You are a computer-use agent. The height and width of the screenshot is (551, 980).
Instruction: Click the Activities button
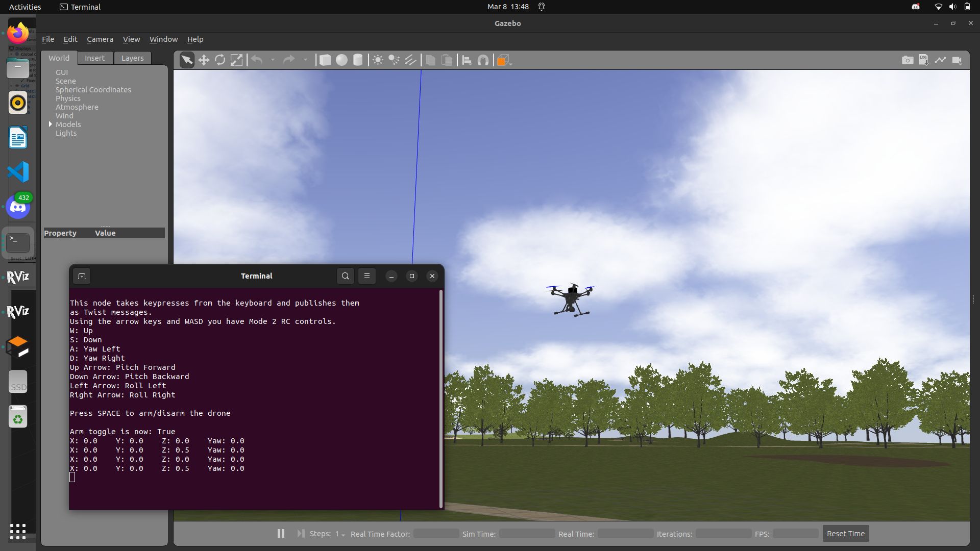25,7
